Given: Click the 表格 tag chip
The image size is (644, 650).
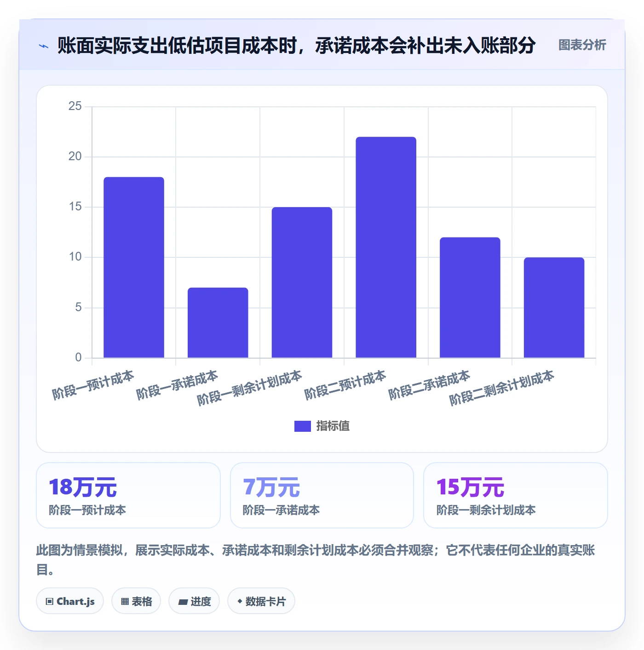Looking at the screenshot, I should (136, 601).
